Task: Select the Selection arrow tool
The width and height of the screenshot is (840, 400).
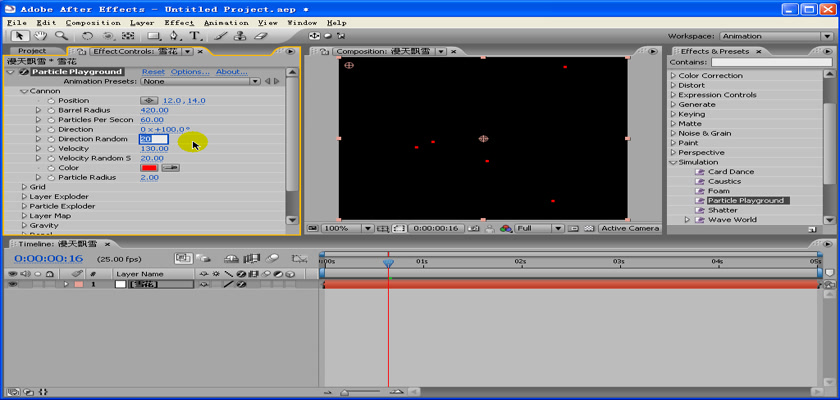Action: click(x=20, y=36)
